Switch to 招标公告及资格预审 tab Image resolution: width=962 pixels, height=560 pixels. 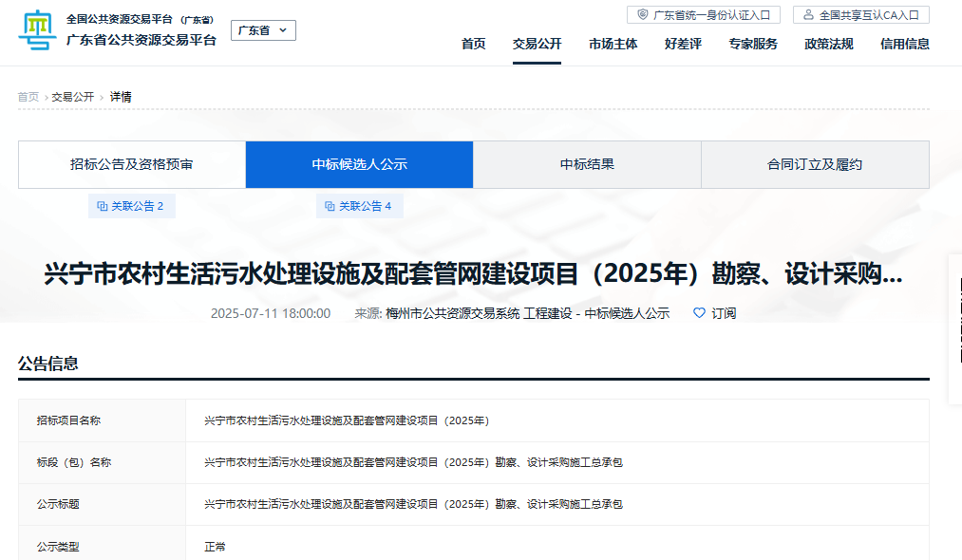tap(132, 164)
